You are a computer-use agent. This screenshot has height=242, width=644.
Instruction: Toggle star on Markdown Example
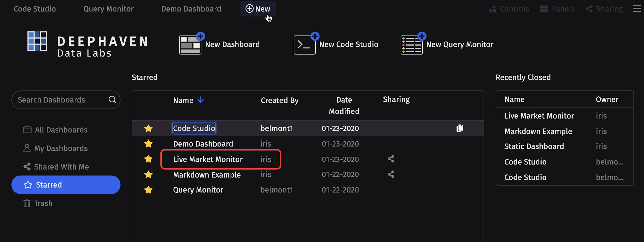tap(148, 174)
